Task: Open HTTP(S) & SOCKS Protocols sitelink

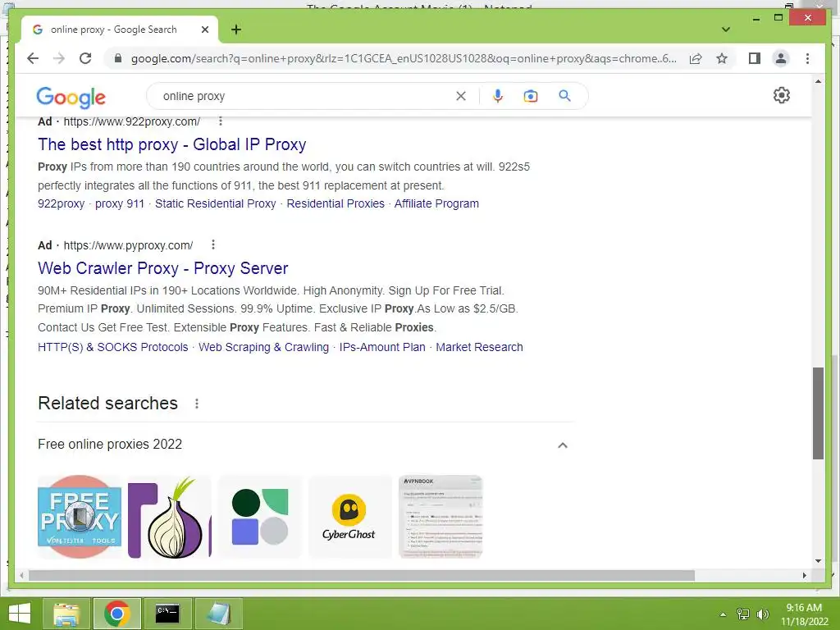Action: 113,347
